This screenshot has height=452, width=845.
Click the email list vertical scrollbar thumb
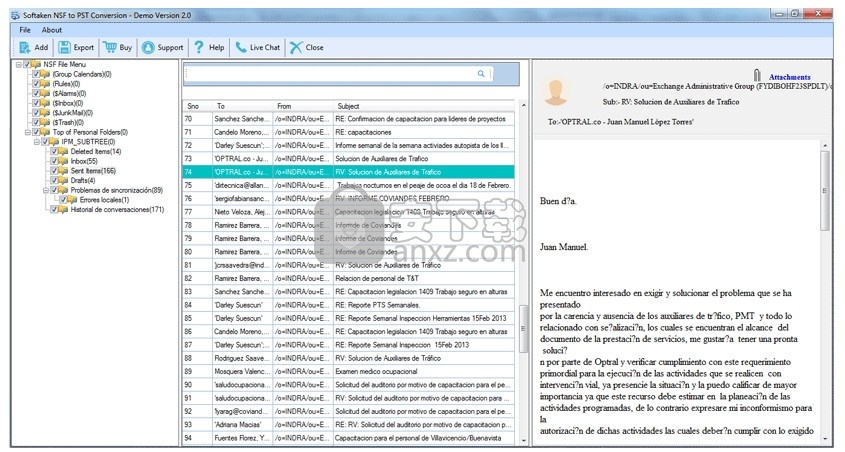pyautogui.click(x=523, y=329)
